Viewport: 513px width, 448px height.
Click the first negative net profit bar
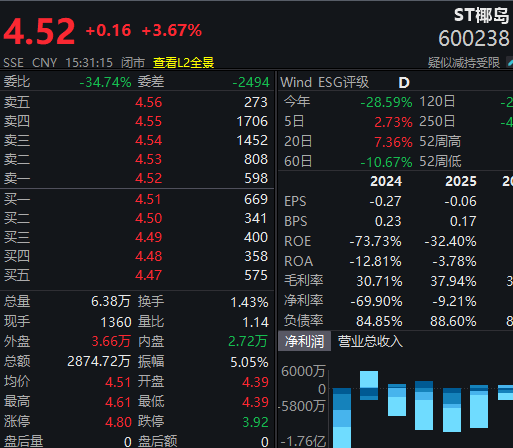pyautogui.click(x=342, y=418)
